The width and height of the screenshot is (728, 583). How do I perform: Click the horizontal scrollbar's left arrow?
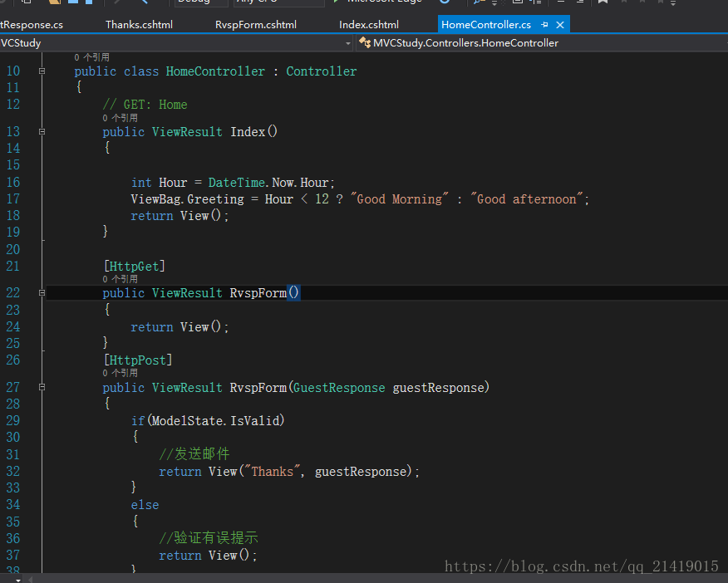tap(31, 580)
